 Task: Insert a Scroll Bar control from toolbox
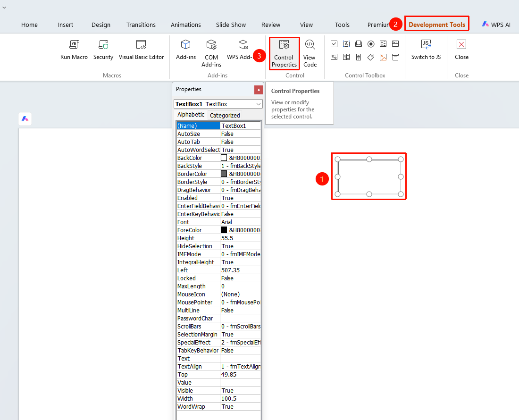pyautogui.click(x=359, y=57)
